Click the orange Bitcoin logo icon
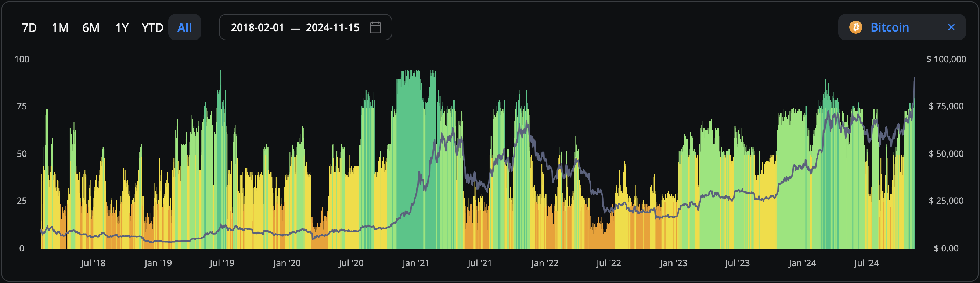The image size is (980, 283). pos(855,27)
